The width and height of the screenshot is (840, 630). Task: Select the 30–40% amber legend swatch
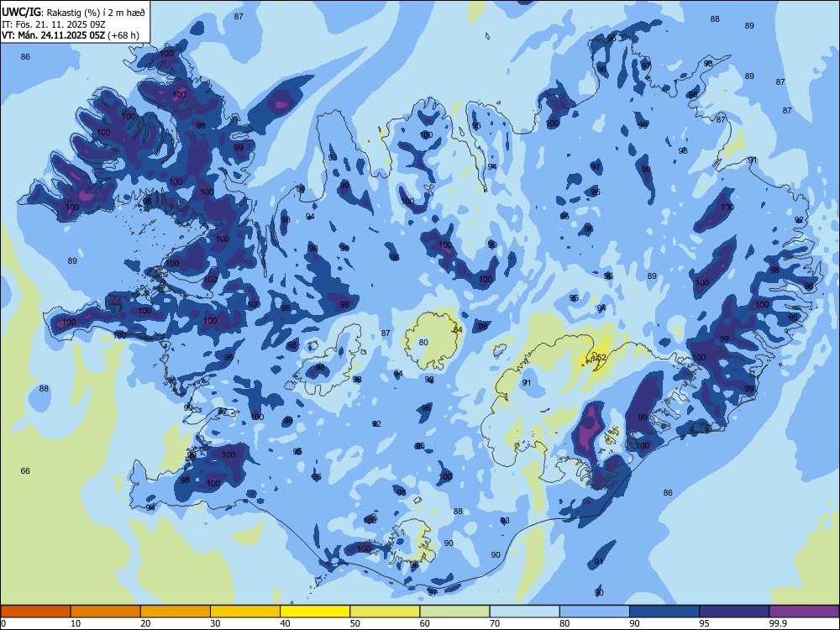245,612
